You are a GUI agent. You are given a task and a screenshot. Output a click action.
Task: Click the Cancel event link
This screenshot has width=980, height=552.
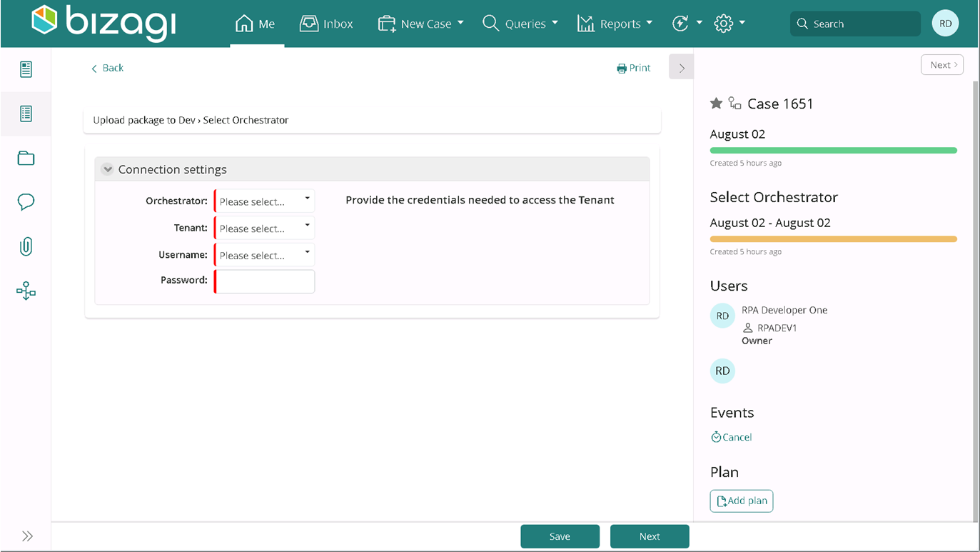732,437
